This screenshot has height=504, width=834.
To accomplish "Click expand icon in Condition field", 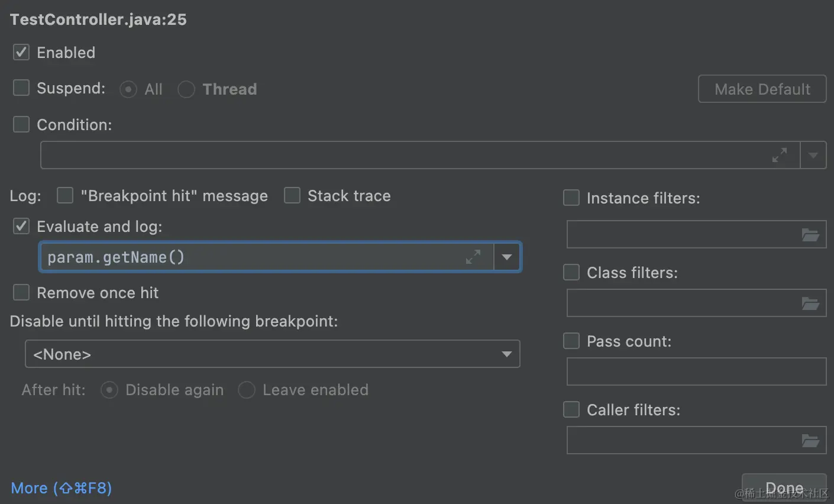I will [x=780, y=155].
